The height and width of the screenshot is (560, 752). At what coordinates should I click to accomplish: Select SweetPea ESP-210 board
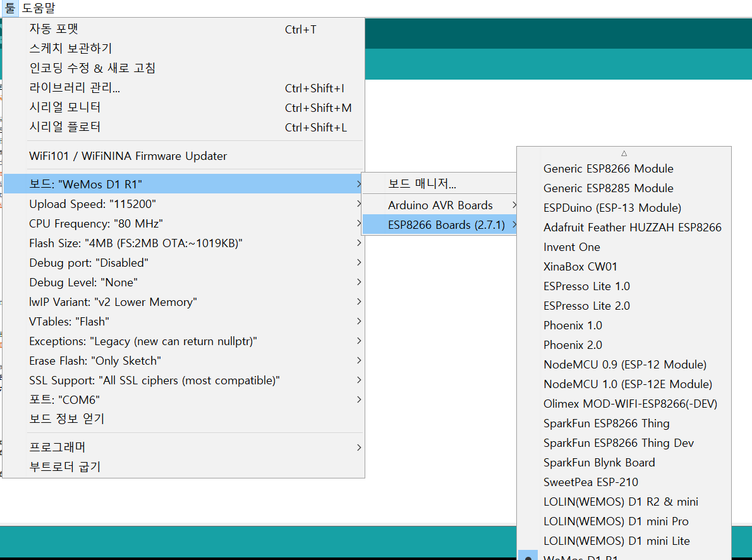coord(624,482)
